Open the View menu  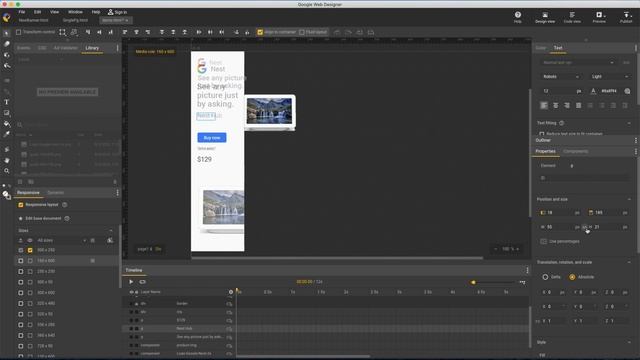[54, 12]
